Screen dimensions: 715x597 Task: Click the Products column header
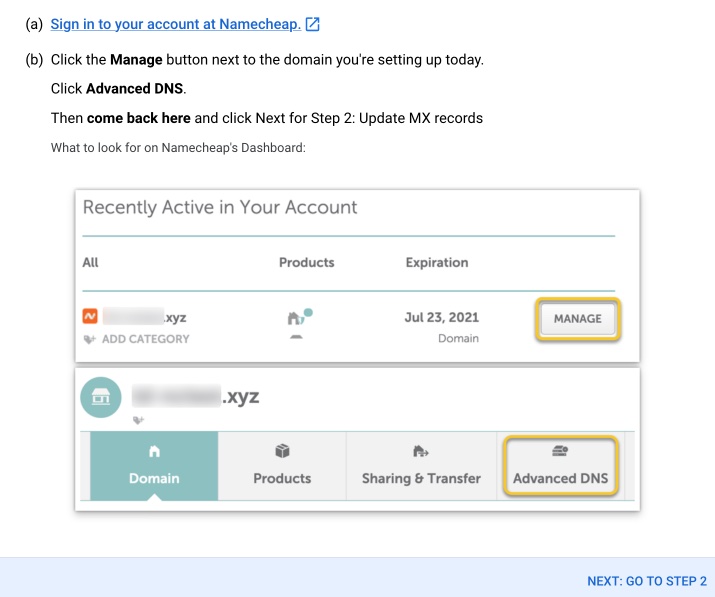pos(306,262)
